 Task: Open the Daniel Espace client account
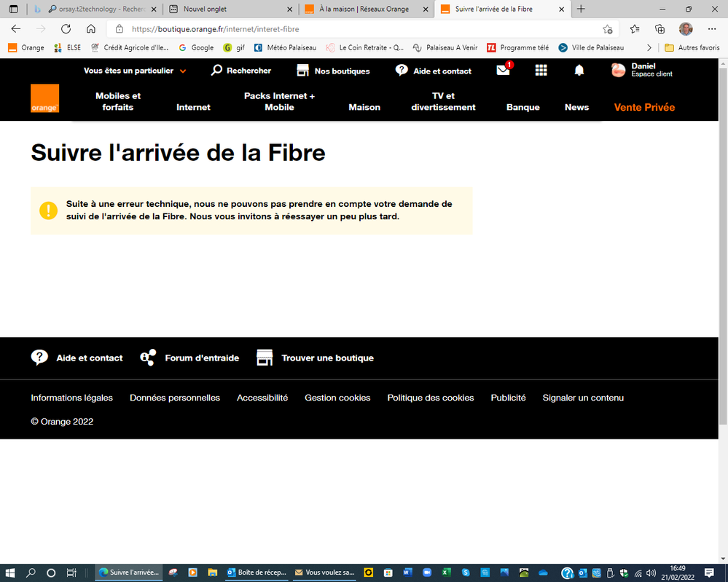[641, 70]
